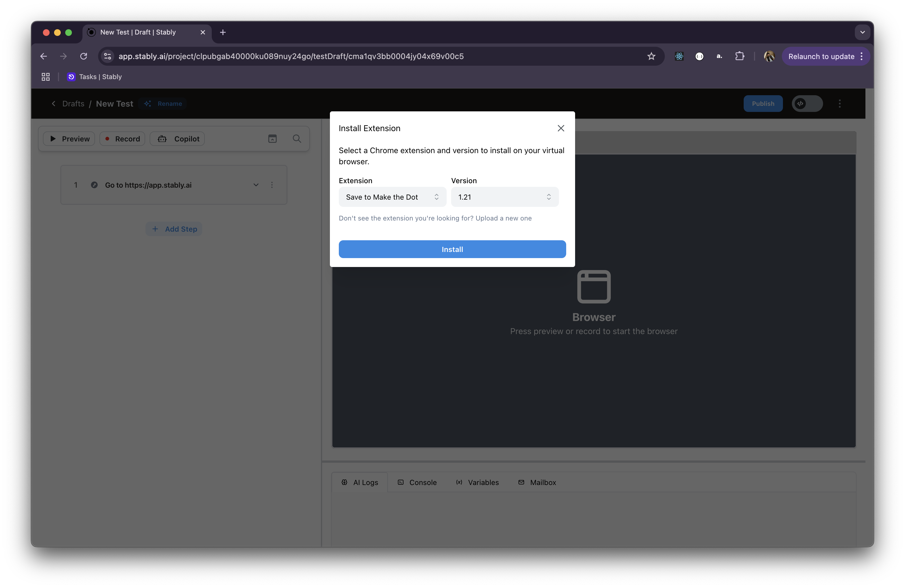Screen dimensions: 905x588
Task: Click the Publish button
Action: [x=763, y=104]
